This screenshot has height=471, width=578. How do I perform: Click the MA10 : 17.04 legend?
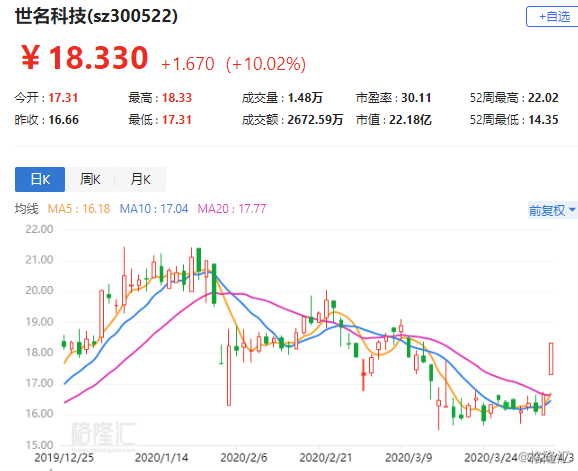[154, 209]
